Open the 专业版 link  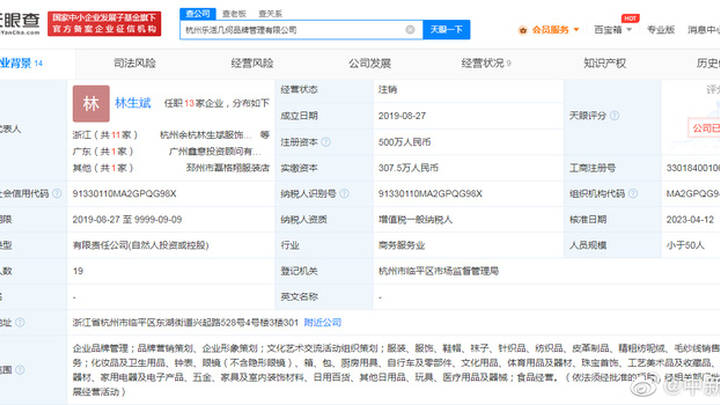click(661, 30)
